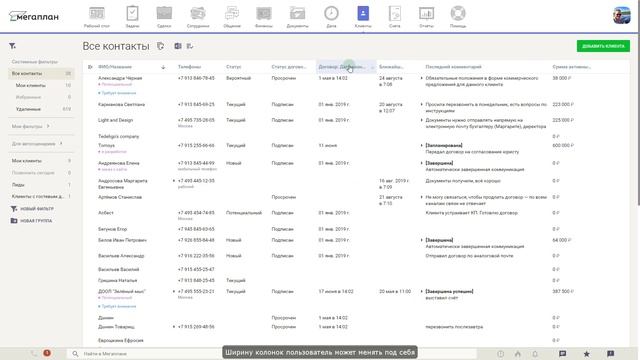
Task: Open the Финансы section
Action: [264, 17]
